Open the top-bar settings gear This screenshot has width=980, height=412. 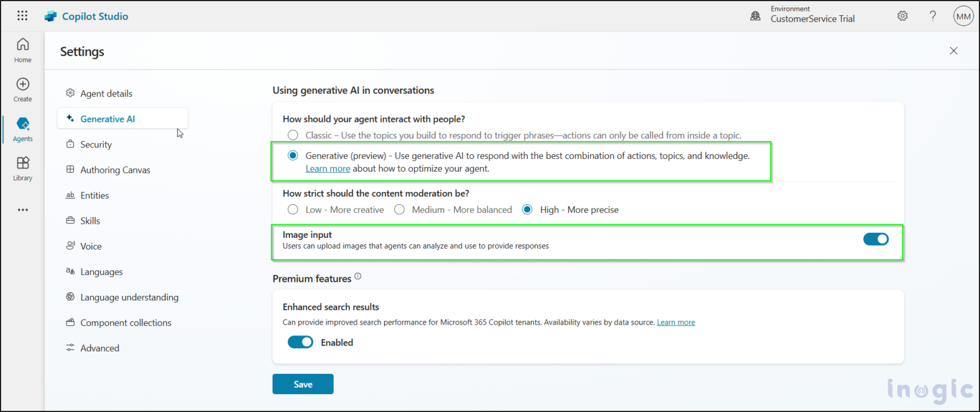click(902, 15)
